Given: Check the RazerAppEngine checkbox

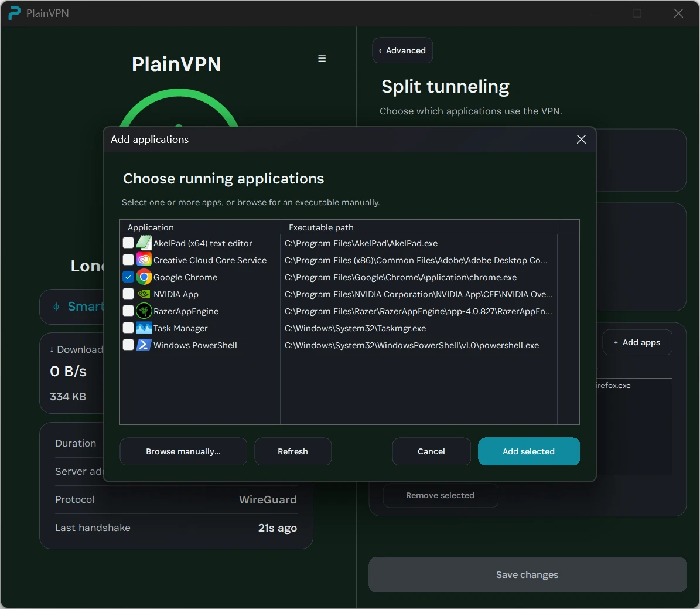Looking at the screenshot, I should tap(128, 311).
